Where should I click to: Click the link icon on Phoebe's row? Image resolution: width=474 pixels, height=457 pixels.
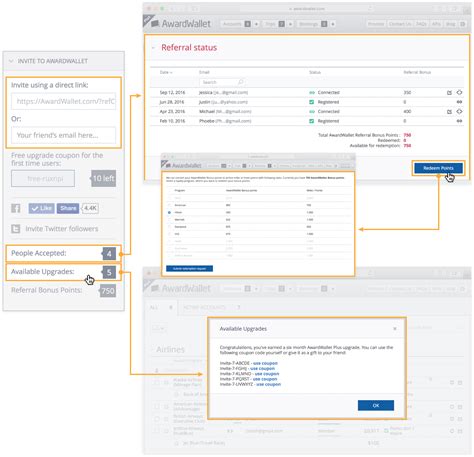click(x=459, y=121)
